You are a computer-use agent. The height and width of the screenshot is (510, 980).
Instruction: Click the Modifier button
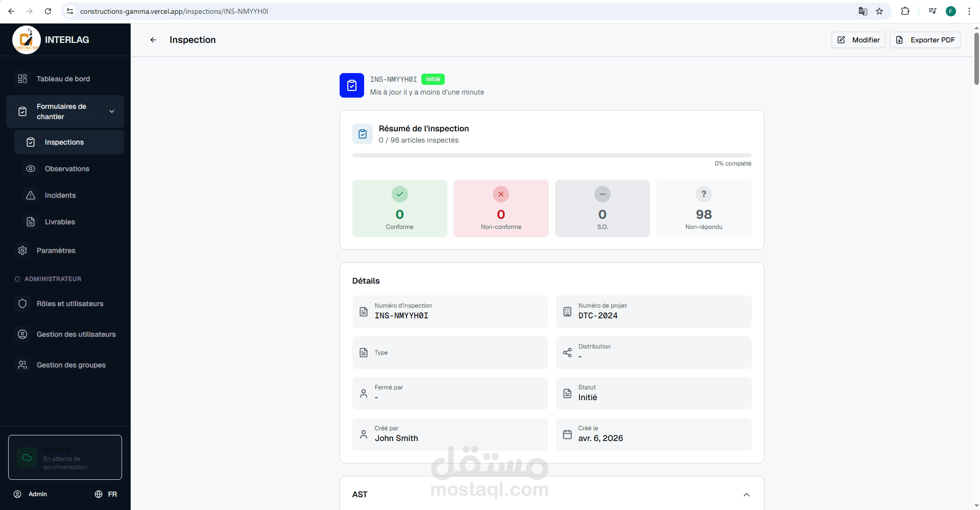[x=858, y=40]
